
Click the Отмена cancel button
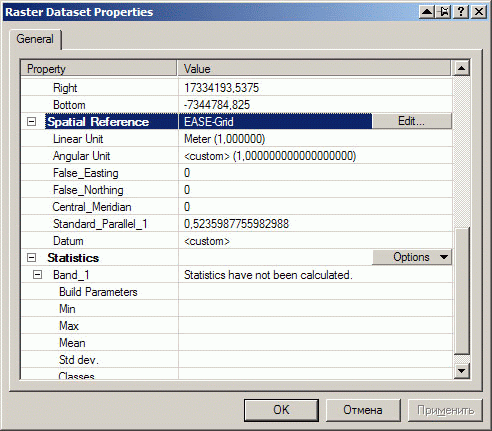click(363, 410)
